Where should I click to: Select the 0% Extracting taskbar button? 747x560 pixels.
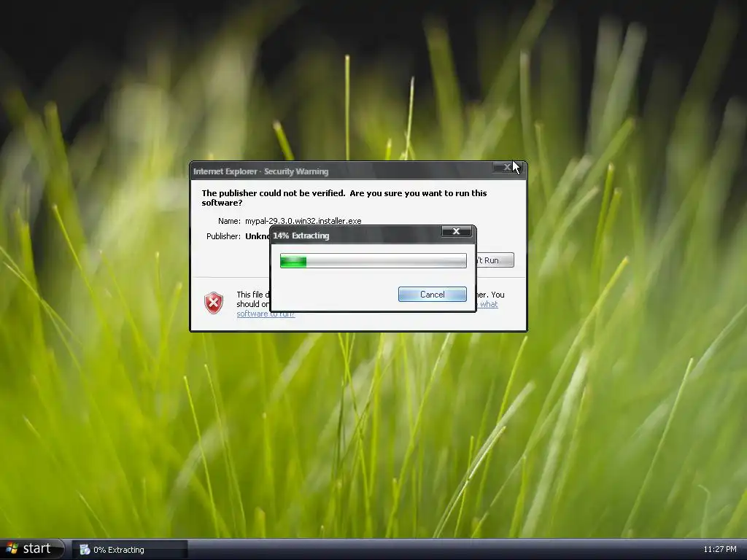(130, 550)
